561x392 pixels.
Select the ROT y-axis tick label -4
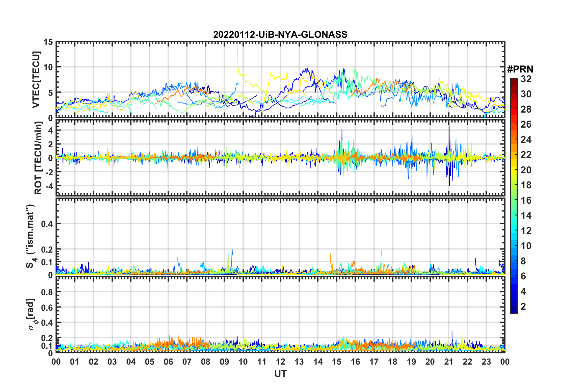[49, 186]
